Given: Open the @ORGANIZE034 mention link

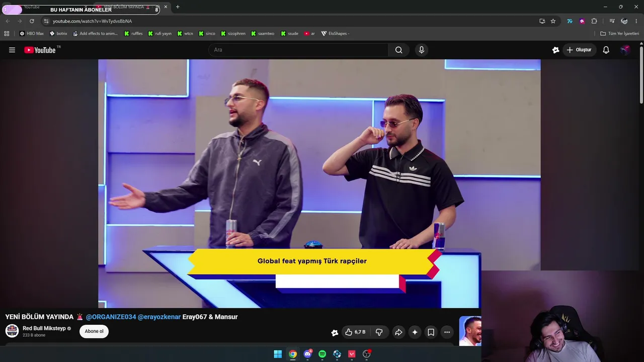Looking at the screenshot, I should tap(111, 317).
